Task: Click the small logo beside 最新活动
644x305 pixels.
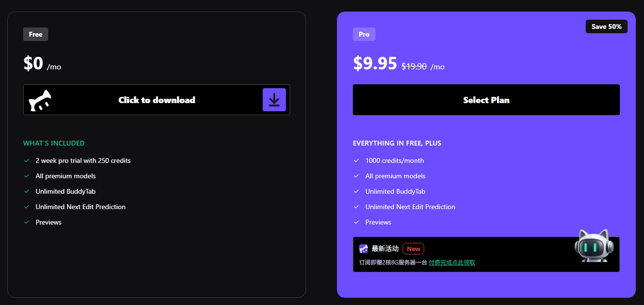Action: point(363,249)
